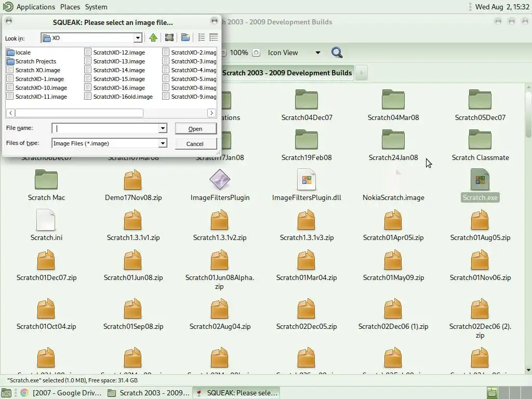Open the Scratch24Jan08 folder
Screen dimensions: 532x399
point(393,145)
